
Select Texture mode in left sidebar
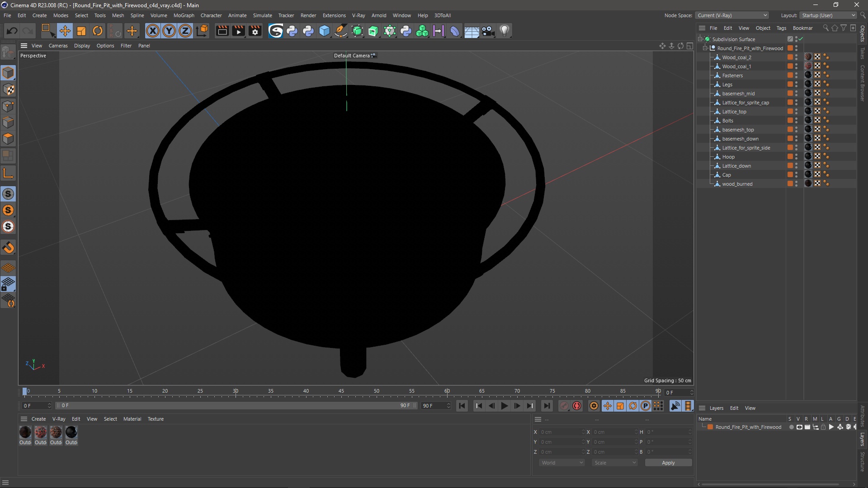[x=8, y=89]
